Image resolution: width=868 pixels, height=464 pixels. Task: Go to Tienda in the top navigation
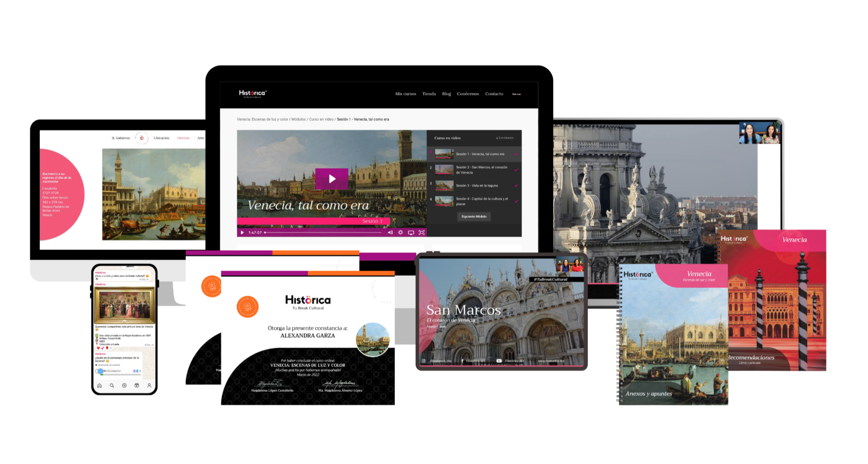[429, 94]
